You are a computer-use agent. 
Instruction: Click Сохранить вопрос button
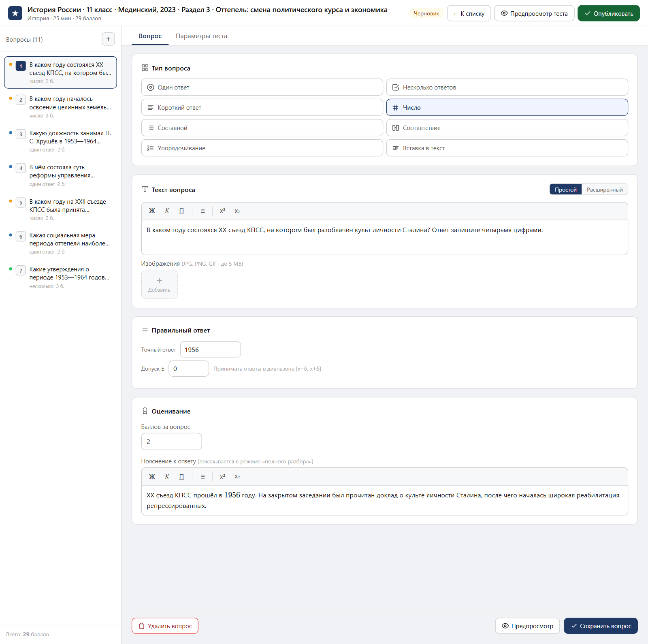coord(601,626)
